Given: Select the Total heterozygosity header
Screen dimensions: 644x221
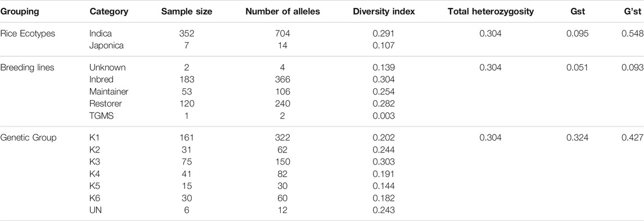Looking at the screenshot, I should (490, 12).
